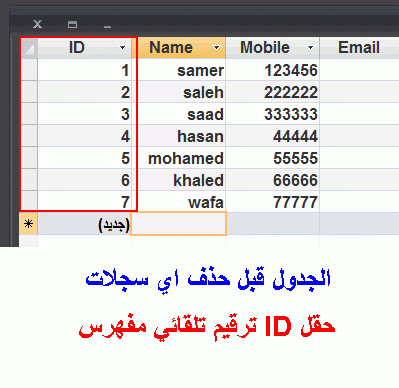Screen dimensions: 399x388
Task: Click the ID cell with value 6
Action: coord(85,180)
